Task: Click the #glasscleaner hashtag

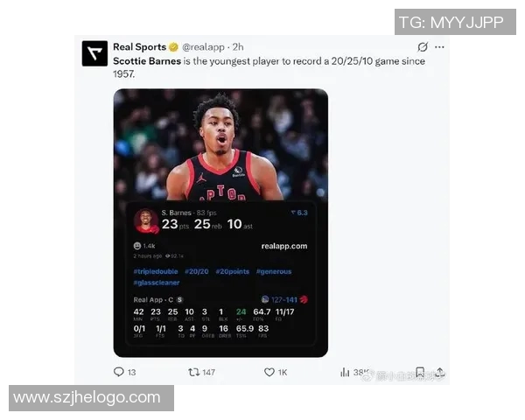Action: click(157, 283)
